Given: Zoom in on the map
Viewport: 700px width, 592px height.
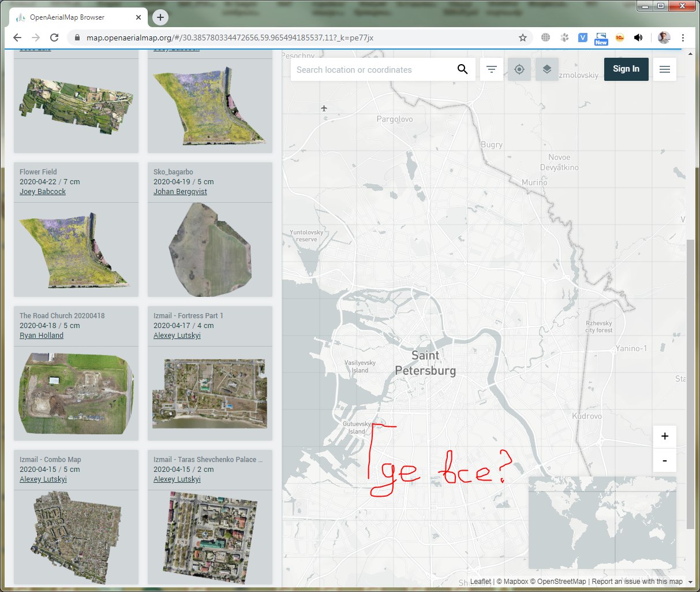Looking at the screenshot, I should [x=665, y=437].
